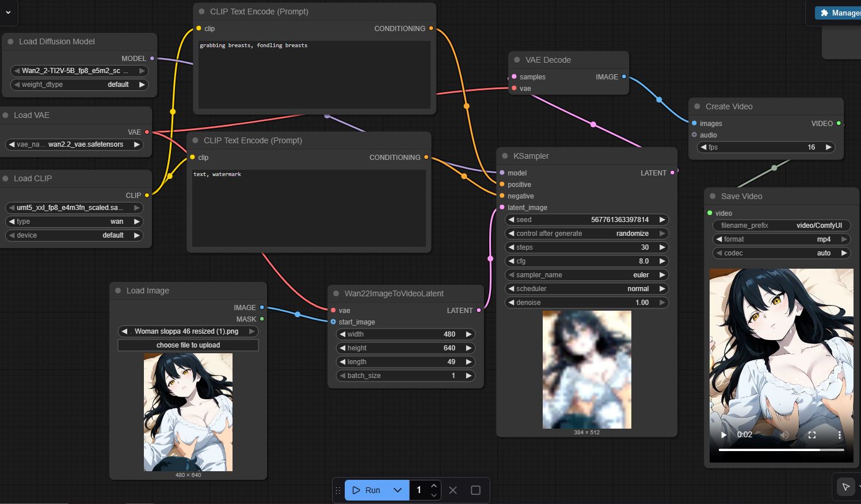
Task: Decrease fps using the left arrow
Action: point(704,147)
